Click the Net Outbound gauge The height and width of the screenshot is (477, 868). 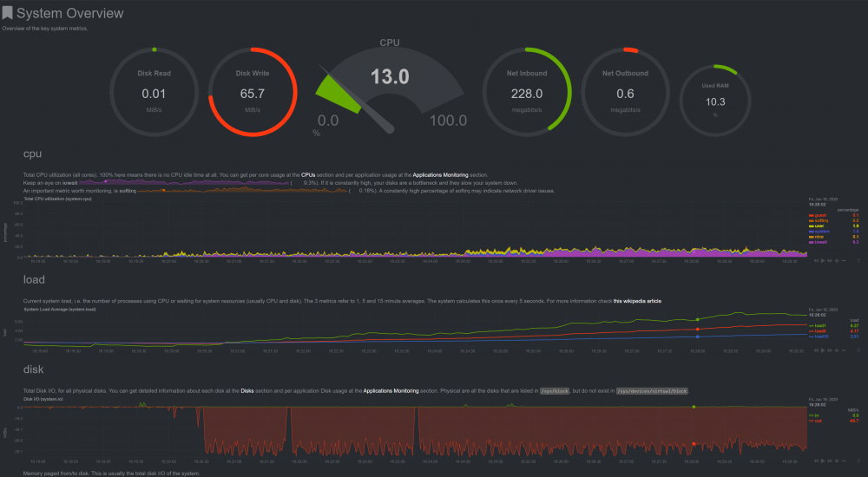625,92
